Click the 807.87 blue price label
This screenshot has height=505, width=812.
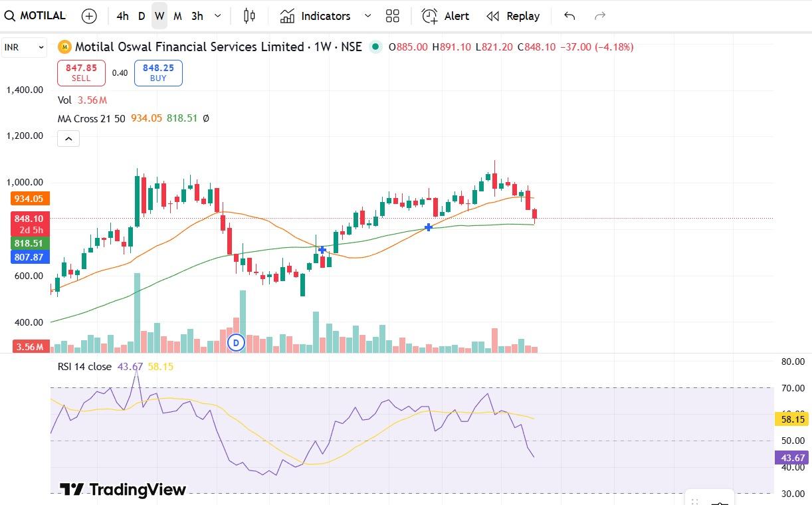point(30,257)
